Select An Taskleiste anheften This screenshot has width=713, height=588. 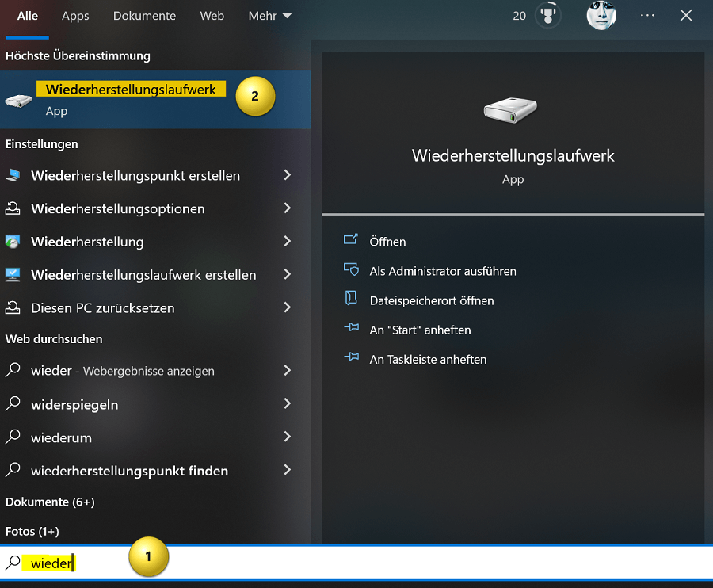(x=428, y=359)
